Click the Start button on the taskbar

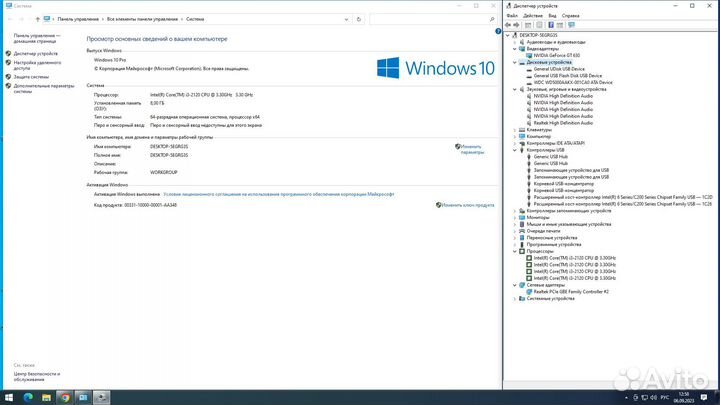pyautogui.click(x=9, y=397)
